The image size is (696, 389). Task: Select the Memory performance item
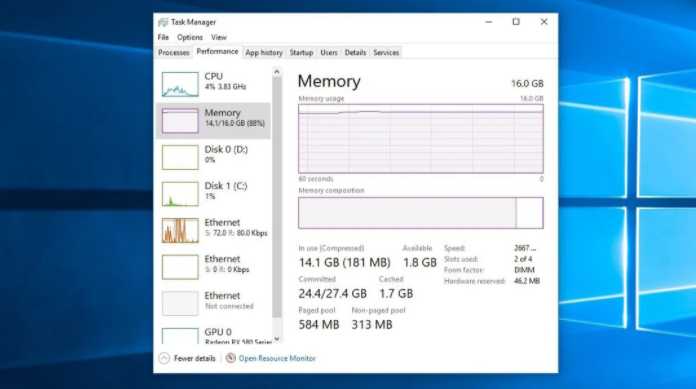pyautogui.click(x=214, y=121)
